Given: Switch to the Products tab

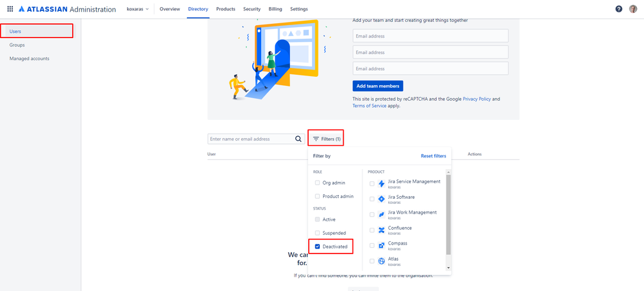Looking at the screenshot, I should click(x=226, y=9).
